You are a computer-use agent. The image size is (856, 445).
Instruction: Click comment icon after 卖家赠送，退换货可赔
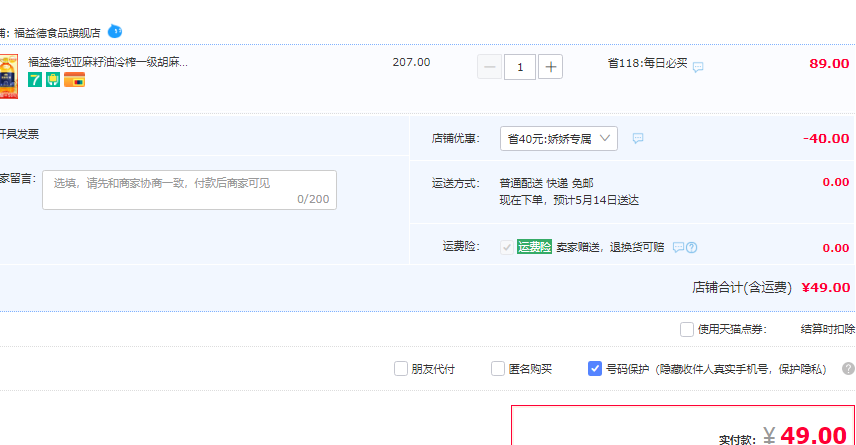pyautogui.click(x=678, y=247)
